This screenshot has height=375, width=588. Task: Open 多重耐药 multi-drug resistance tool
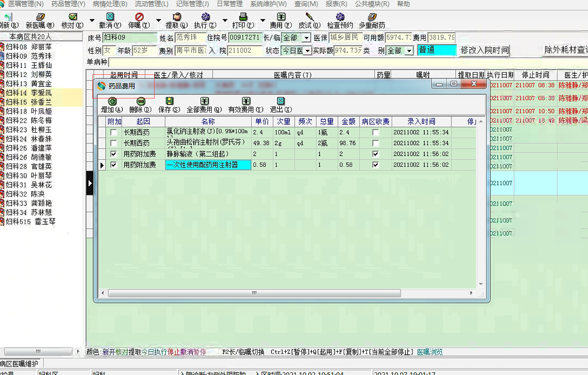pos(372,21)
